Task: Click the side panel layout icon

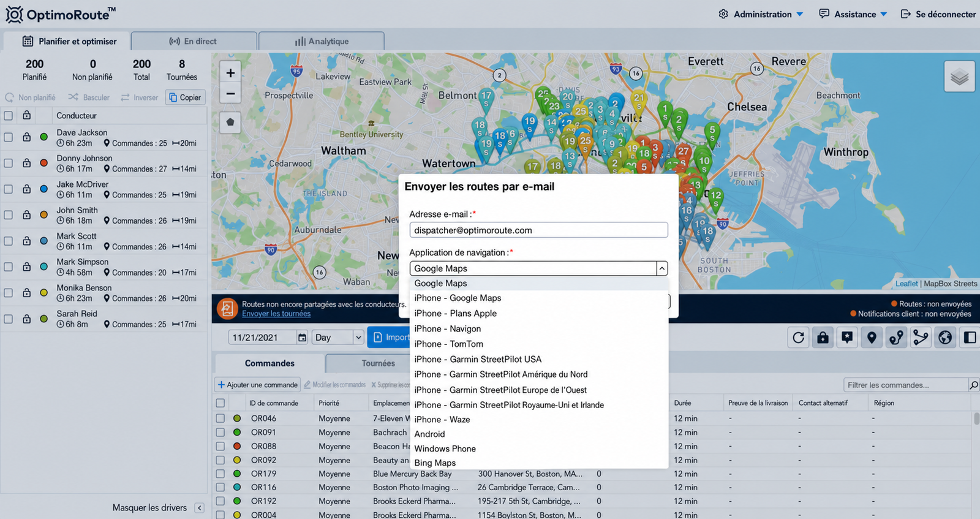Action: pos(970,338)
